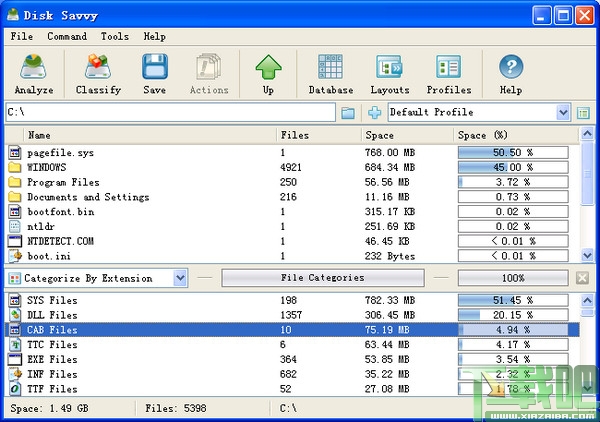Click the Space: 1.49 GB status entry
This screenshot has width=600, height=422.
coord(49,409)
